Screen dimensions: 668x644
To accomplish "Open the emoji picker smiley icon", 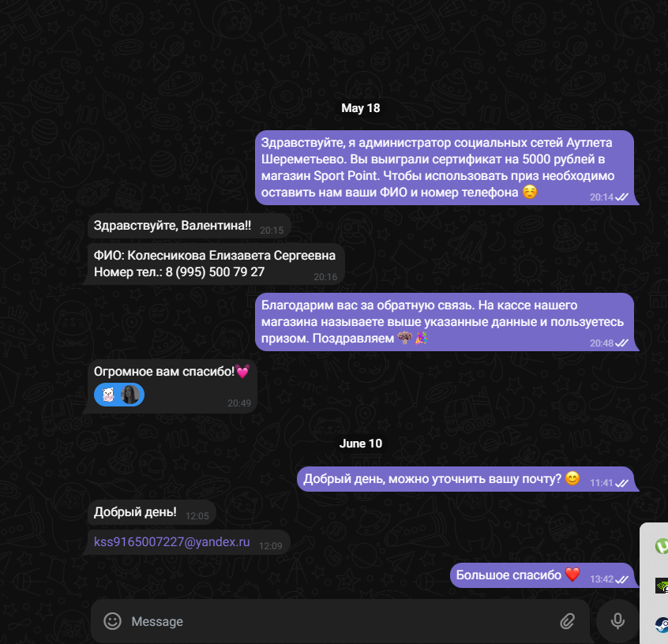I will click(112, 621).
